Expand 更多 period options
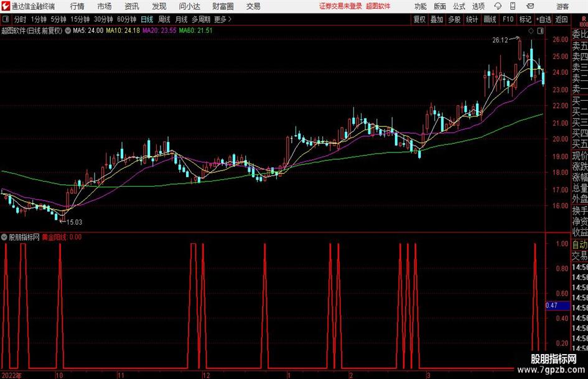Viewport: 588px width, 379px height. pyautogui.click(x=223, y=19)
